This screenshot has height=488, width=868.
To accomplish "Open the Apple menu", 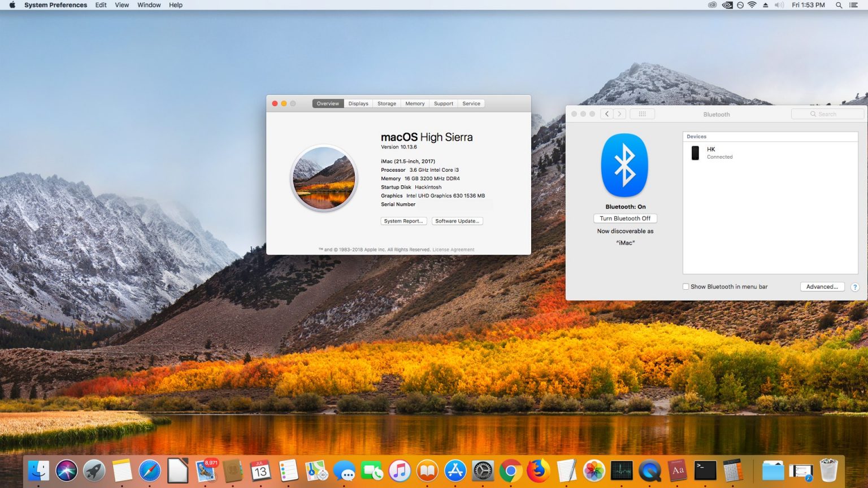I will coord(12,5).
